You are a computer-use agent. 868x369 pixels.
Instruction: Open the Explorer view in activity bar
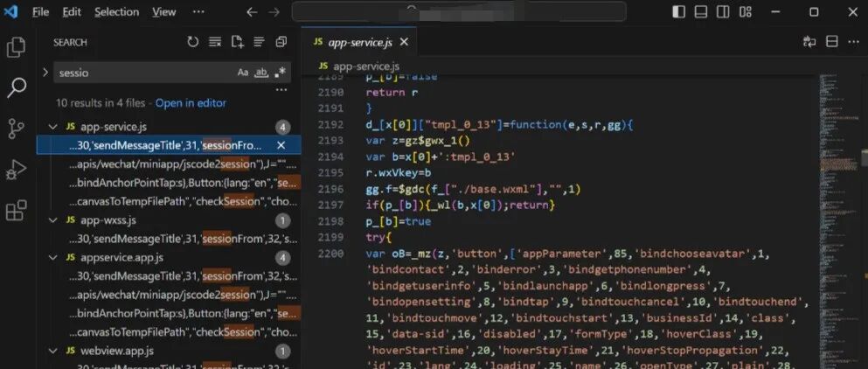pyautogui.click(x=16, y=47)
